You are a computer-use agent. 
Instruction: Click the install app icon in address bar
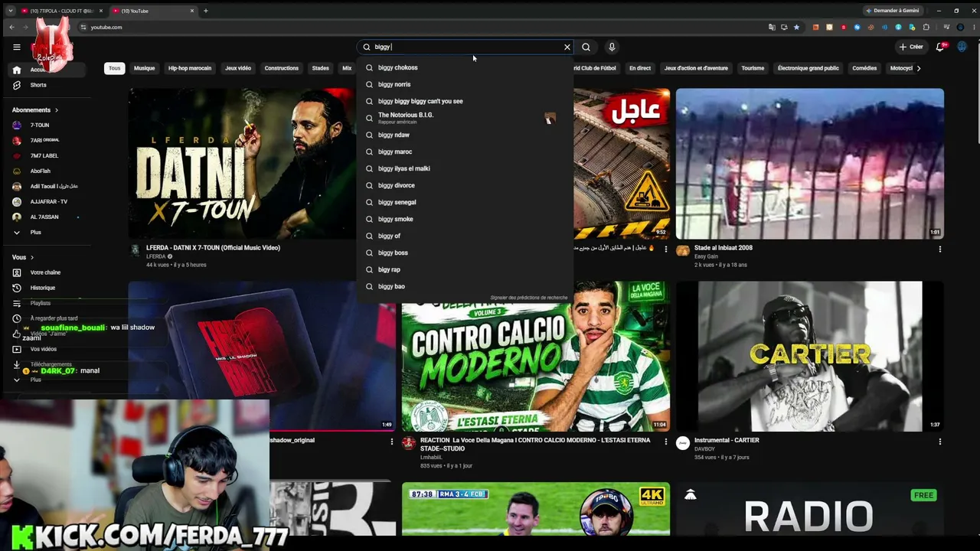(784, 27)
